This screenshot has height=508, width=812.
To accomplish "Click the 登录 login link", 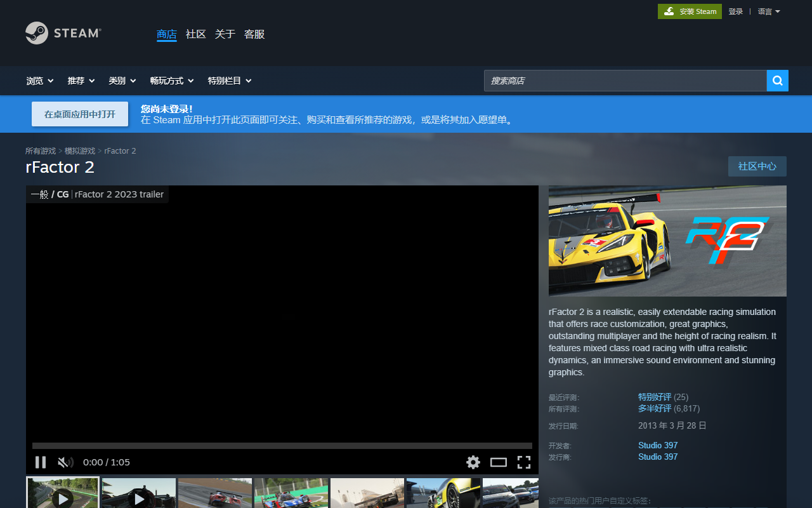I will [x=735, y=11].
